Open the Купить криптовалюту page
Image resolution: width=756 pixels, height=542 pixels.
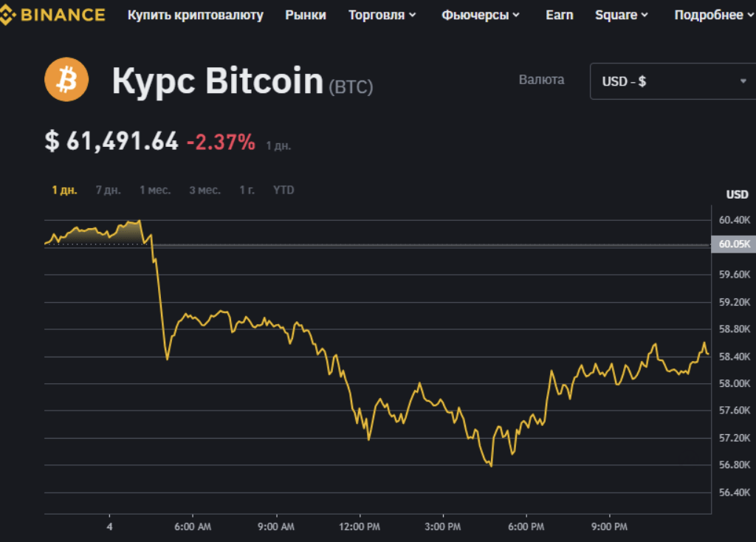(x=195, y=15)
